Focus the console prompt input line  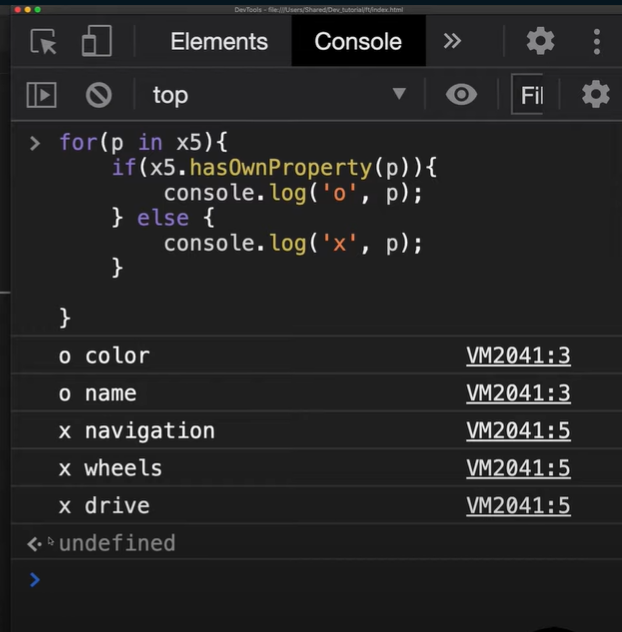coord(318,580)
